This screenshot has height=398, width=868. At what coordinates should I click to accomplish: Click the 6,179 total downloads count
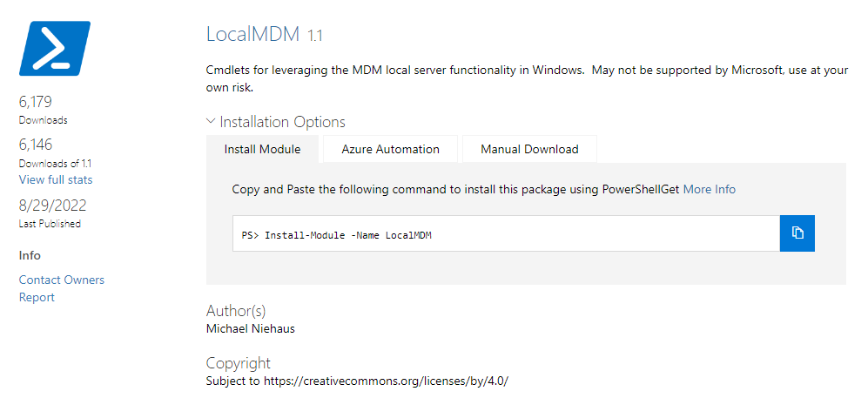(36, 102)
